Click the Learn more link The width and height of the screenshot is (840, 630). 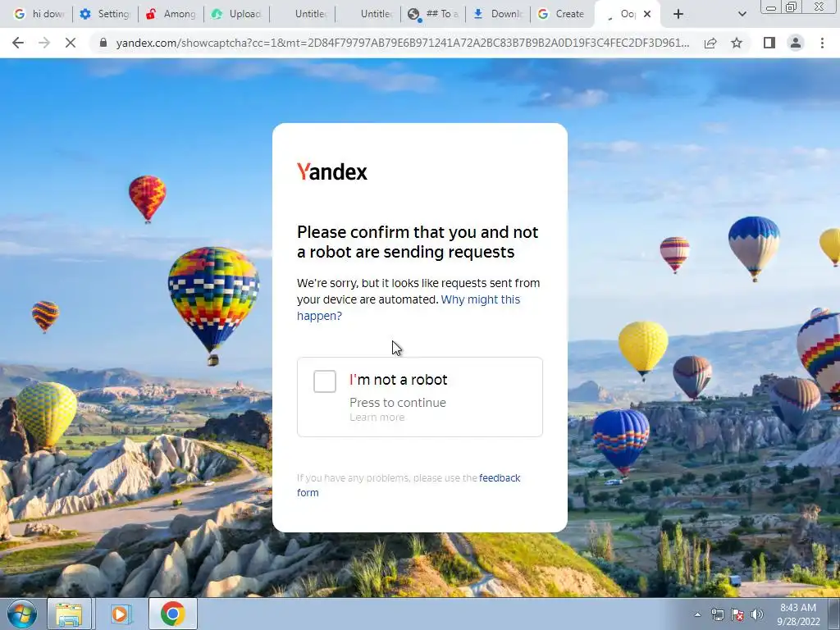click(x=377, y=418)
